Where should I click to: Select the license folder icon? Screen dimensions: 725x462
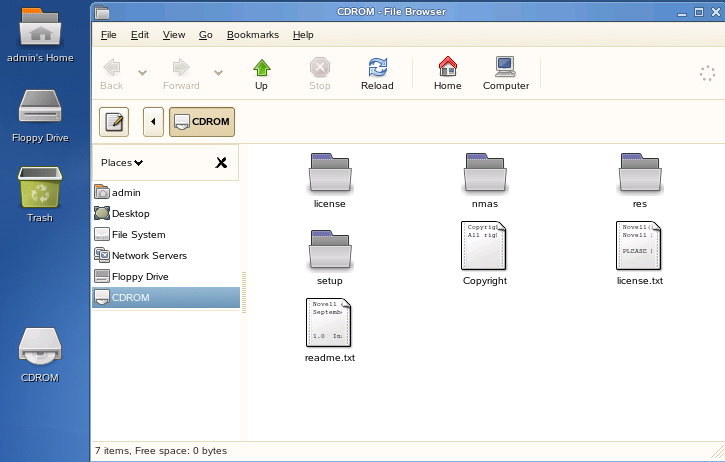click(x=330, y=172)
